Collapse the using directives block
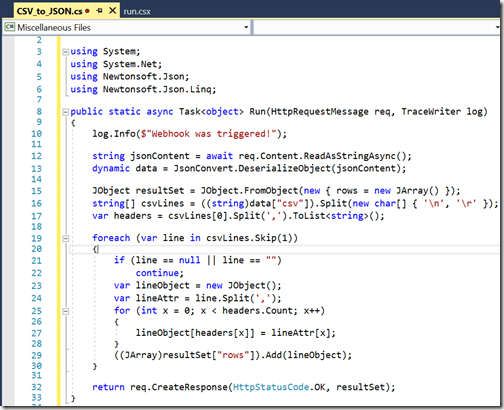Viewport: 504px width, 410px height. tap(65, 52)
